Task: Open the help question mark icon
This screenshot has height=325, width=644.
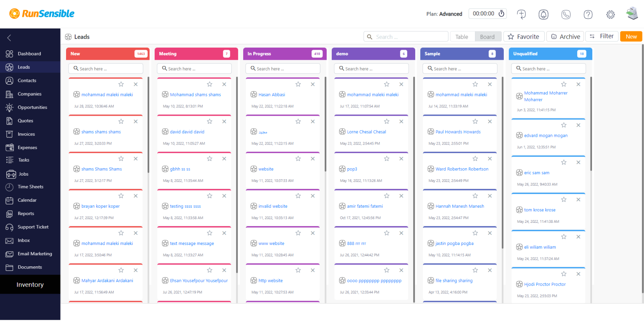Action: [588, 14]
